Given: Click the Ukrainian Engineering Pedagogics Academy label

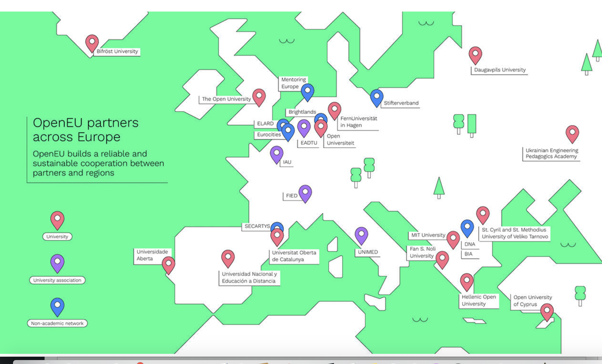Looking at the screenshot, I should tap(552, 154).
